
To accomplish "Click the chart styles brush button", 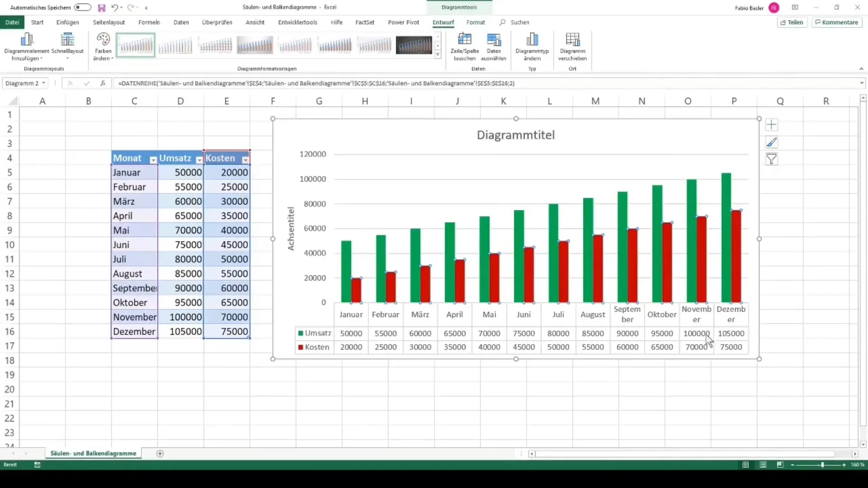I will [x=771, y=142].
